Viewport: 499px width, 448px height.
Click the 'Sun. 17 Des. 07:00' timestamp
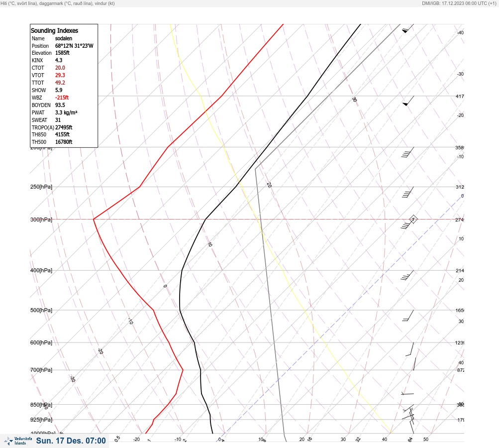[71, 441]
